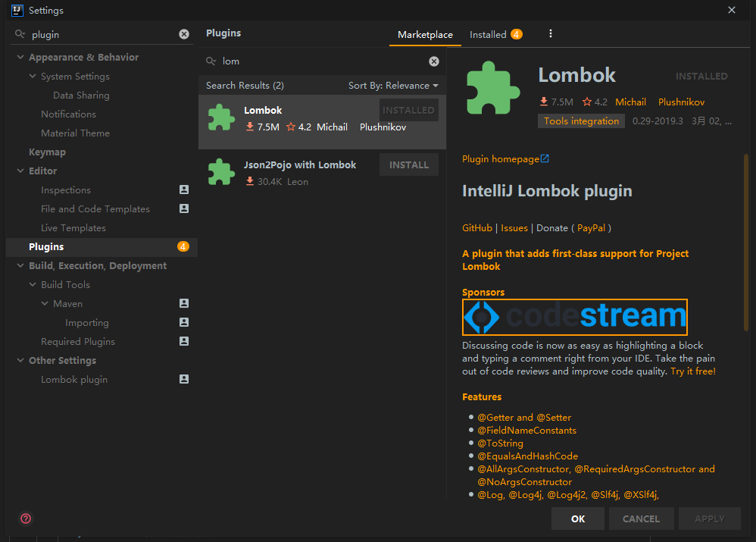Switch to the Marketplace tab
This screenshot has height=542, width=756.
(x=425, y=35)
